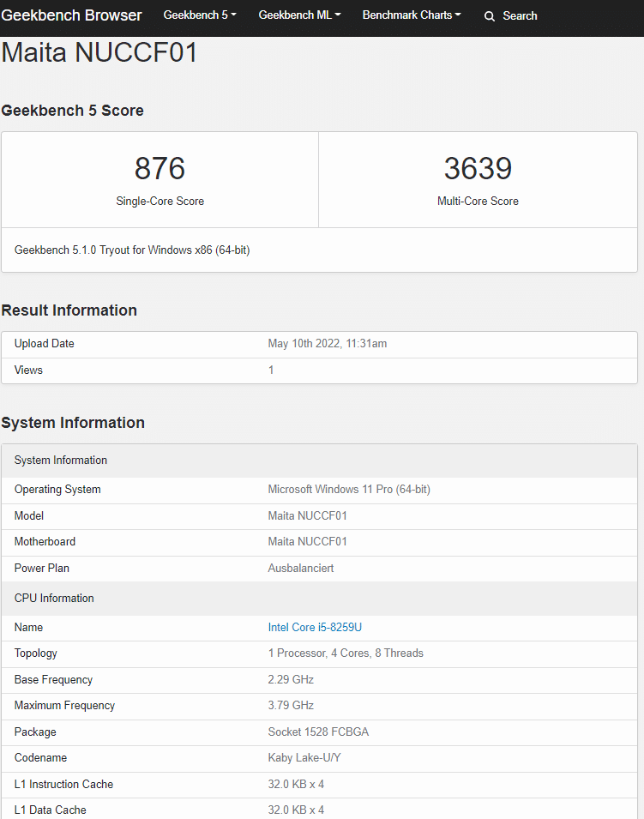This screenshot has height=819, width=644.
Task: Click the Package row label
Action: click(35, 732)
